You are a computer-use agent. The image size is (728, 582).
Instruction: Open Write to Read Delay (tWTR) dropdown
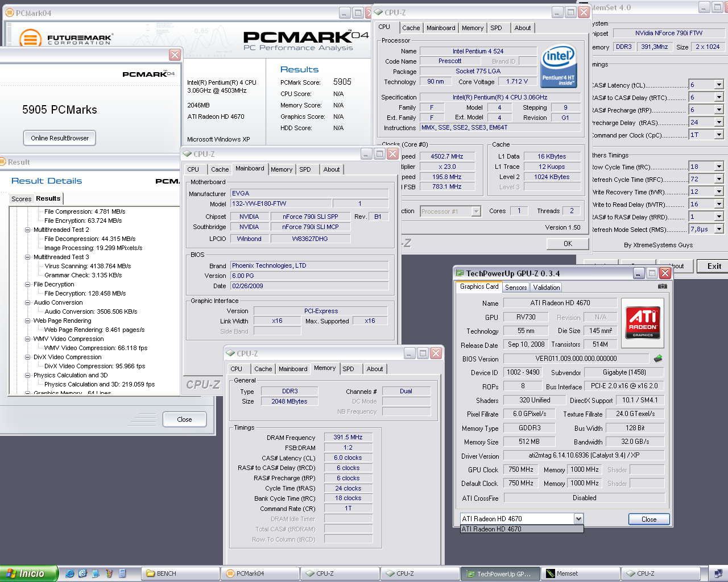719,204
